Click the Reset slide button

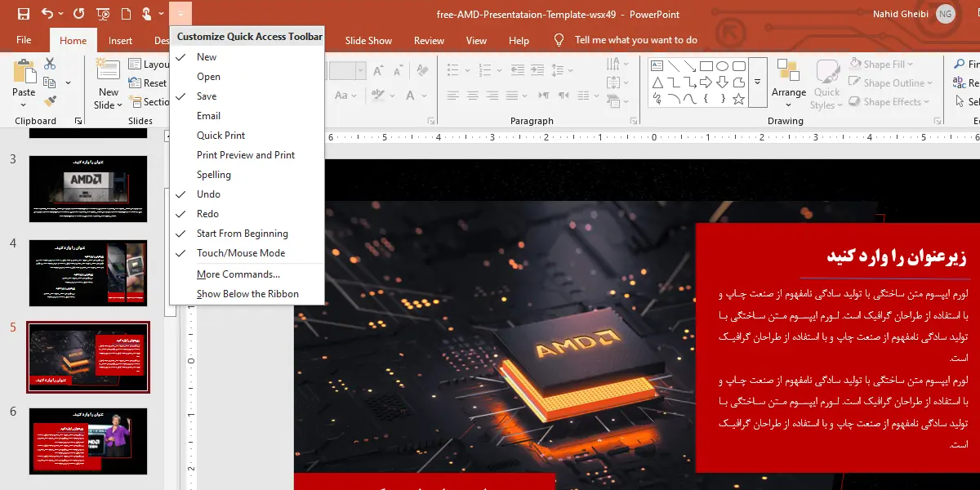[x=148, y=83]
